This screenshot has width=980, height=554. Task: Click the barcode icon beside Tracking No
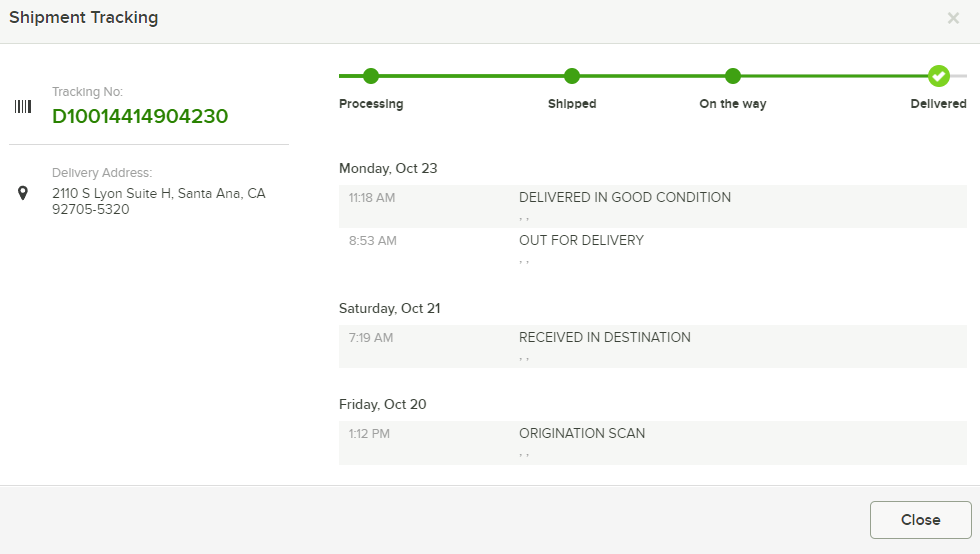tap(23, 106)
